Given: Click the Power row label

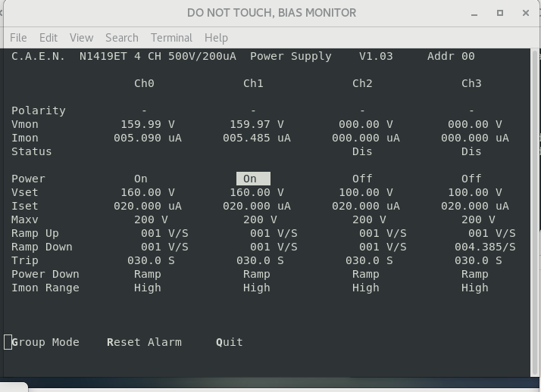Looking at the screenshot, I should coord(28,179).
